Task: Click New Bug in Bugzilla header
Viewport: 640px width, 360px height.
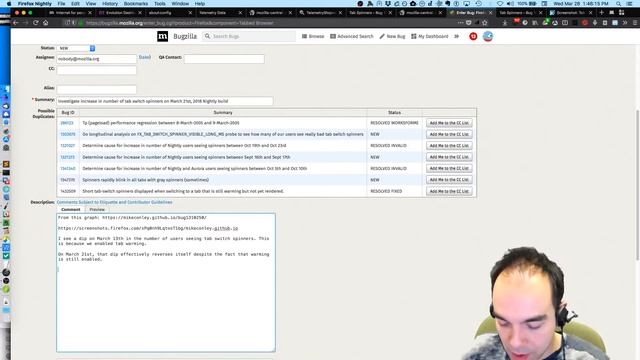Action: pyautogui.click(x=392, y=36)
